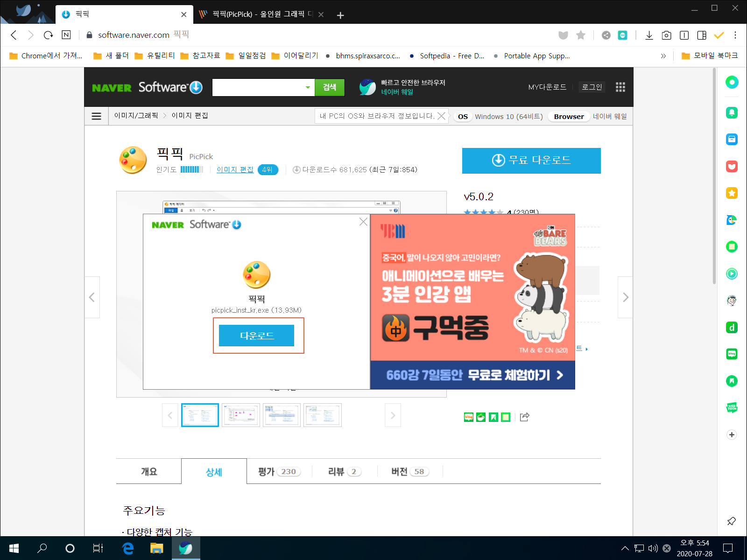Screen dimensions: 747x560
Task: Open a new browser tab
Action: [340, 15]
